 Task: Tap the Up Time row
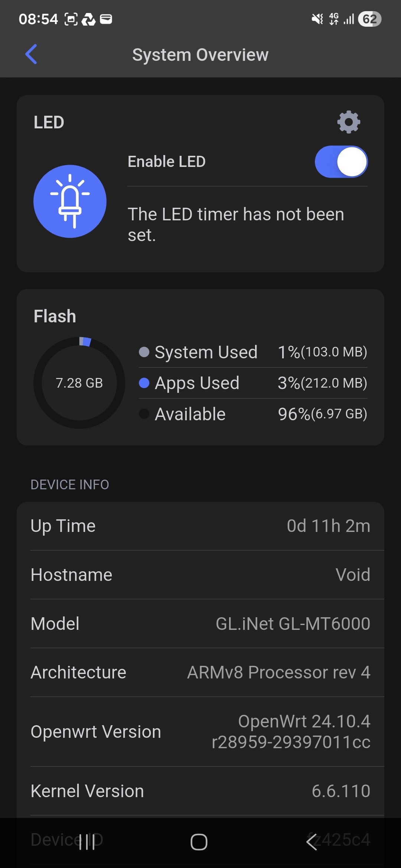pyautogui.click(x=200, y=526)
